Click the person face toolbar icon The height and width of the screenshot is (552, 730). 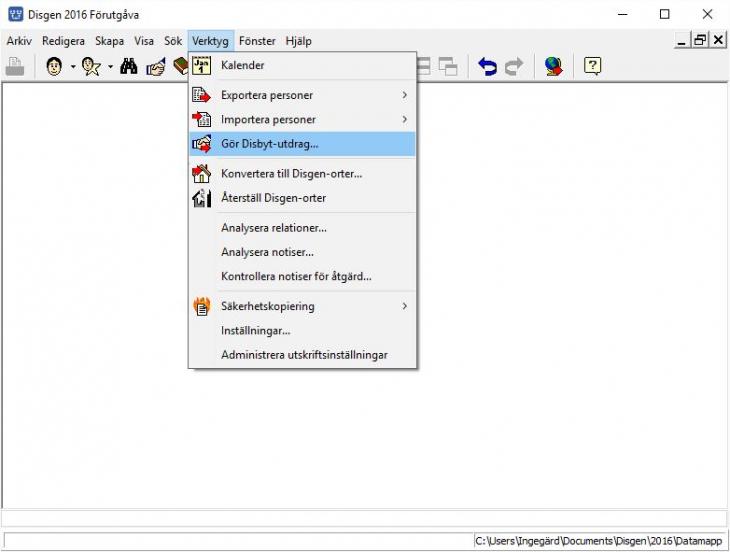point(54,67)
